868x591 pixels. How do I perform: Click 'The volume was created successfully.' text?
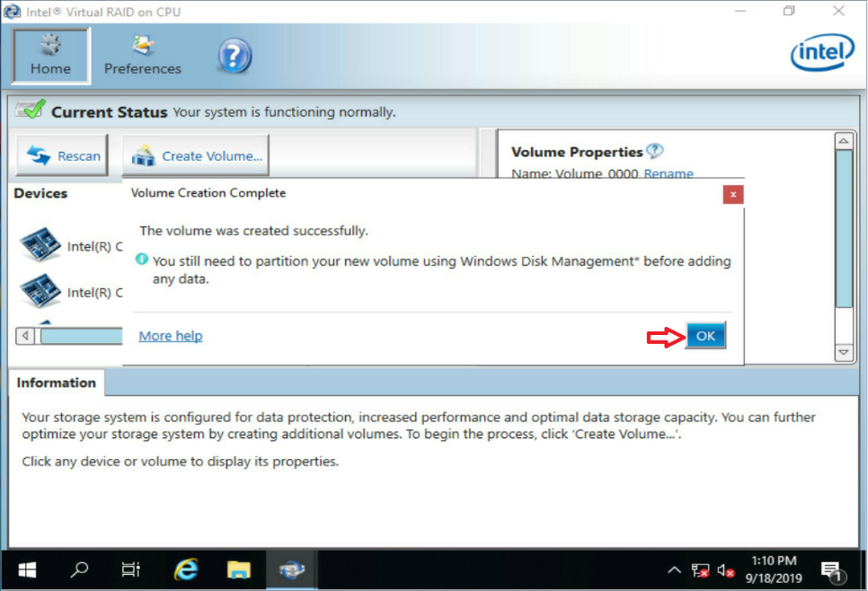[x=253, y=231]
